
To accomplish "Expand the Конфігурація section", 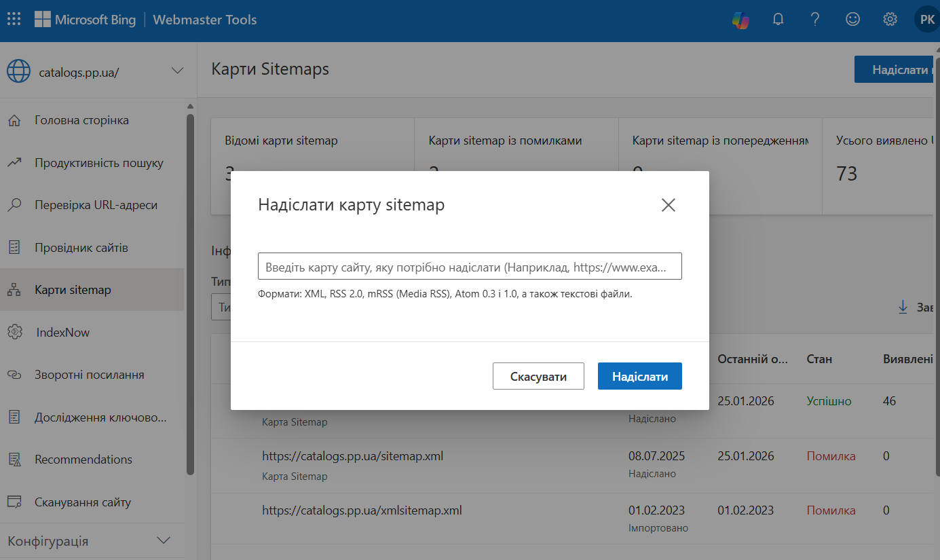I will click(x=164, y=541).
